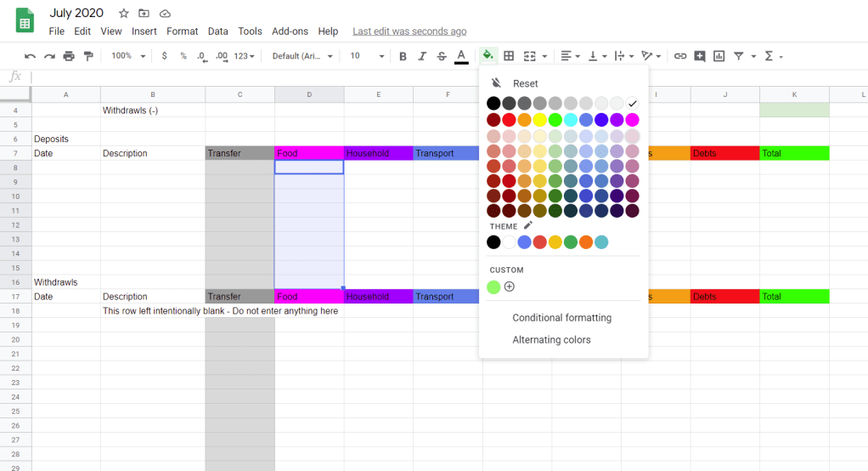Image resolution: width=868 pixels, height=471 pixels.
Task: Click the print icon
Action: (x=69, y=56)
